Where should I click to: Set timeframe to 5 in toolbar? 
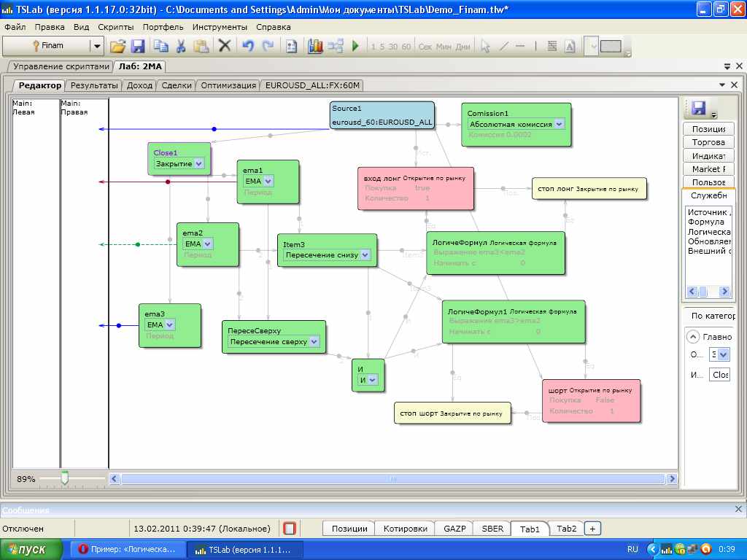382,47
